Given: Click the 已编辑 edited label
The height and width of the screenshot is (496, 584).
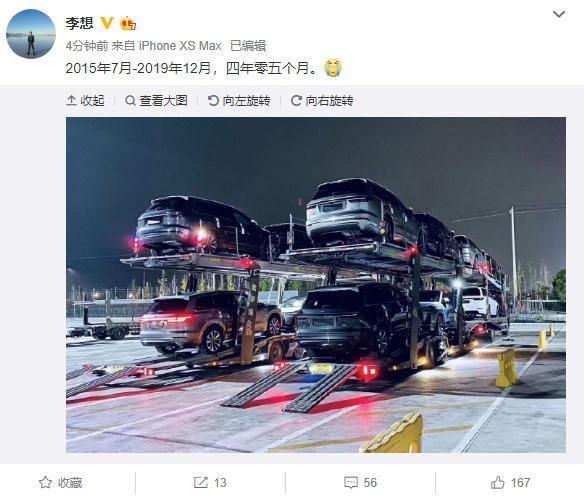Looking at the screenshot, I should click(248, 46).
